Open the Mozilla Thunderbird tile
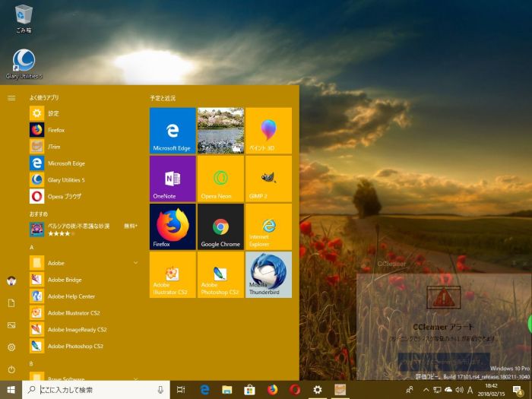532x399 pixels. (268, 274)
